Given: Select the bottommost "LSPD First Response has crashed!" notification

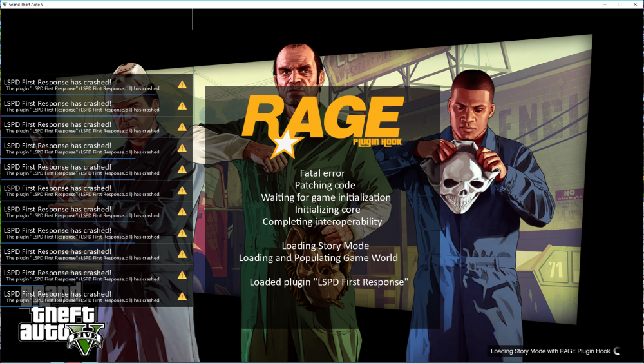Looking at the screenshot, I should [x=97, y=297].
